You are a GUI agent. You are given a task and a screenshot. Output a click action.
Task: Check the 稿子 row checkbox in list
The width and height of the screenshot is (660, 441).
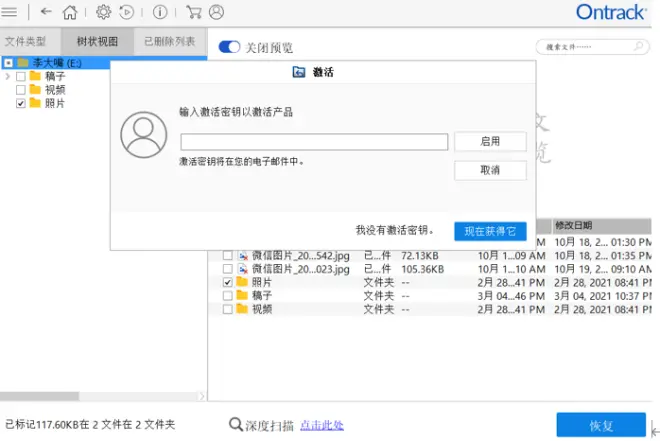(x=227, y=296)
